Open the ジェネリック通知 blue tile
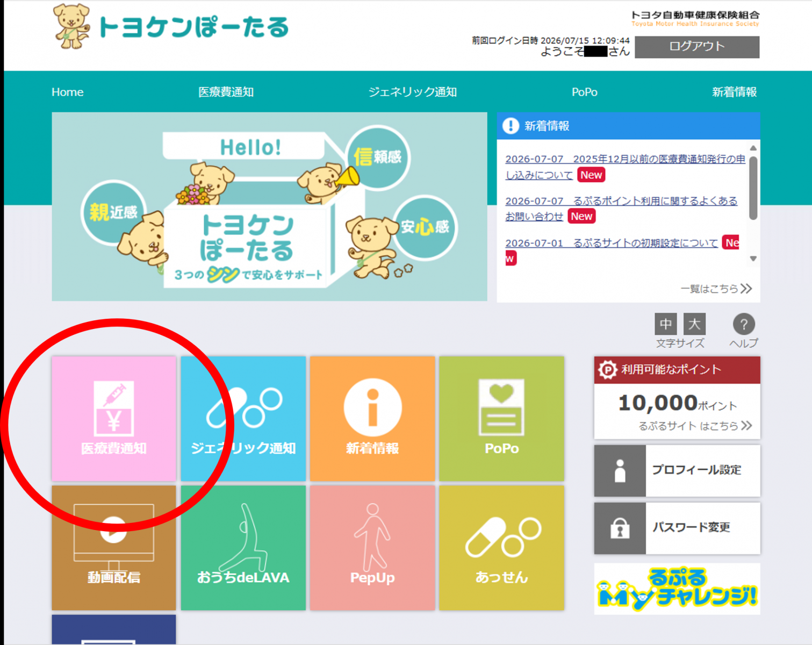Screen dimensions: 812x645 [x=243, y=418]
